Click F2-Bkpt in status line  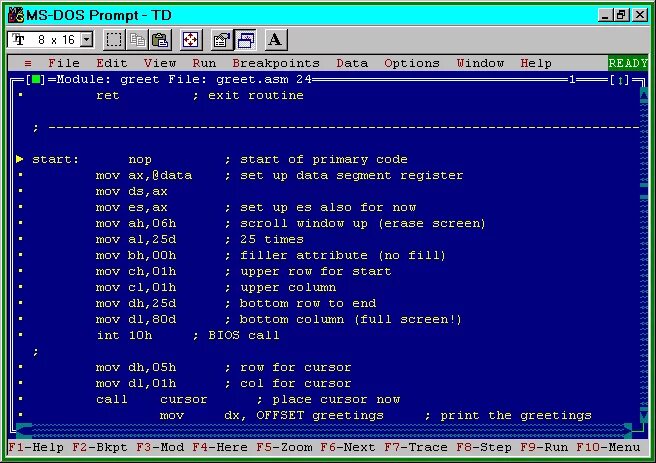pos(100,447)
